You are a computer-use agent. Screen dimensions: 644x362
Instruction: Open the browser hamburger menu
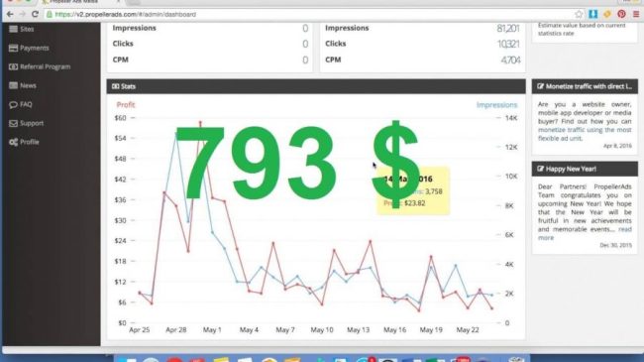click(636, 15)
